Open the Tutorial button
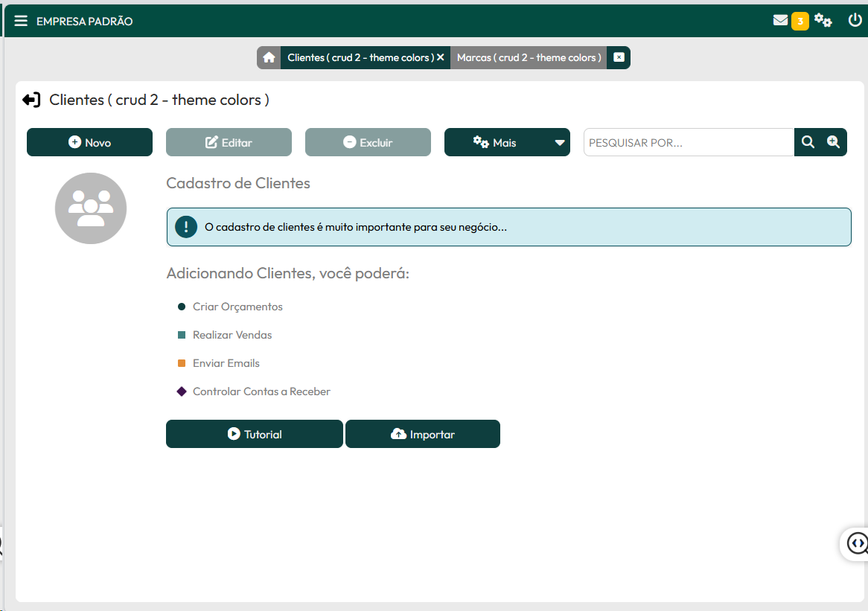 pos(255,435)
